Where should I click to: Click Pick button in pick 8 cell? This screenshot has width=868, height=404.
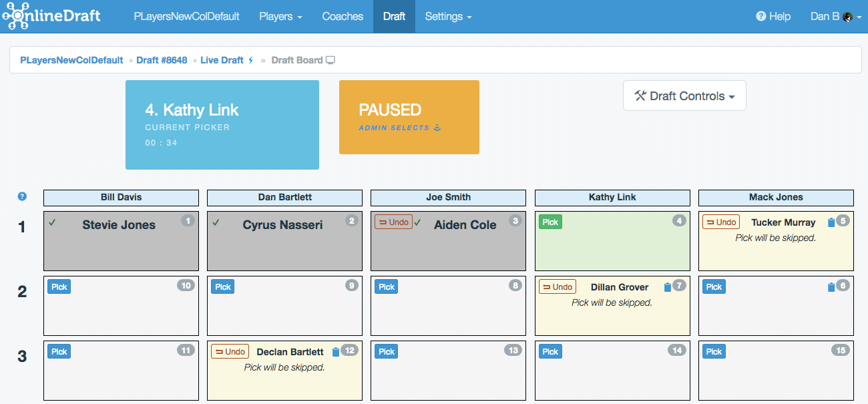387,287
